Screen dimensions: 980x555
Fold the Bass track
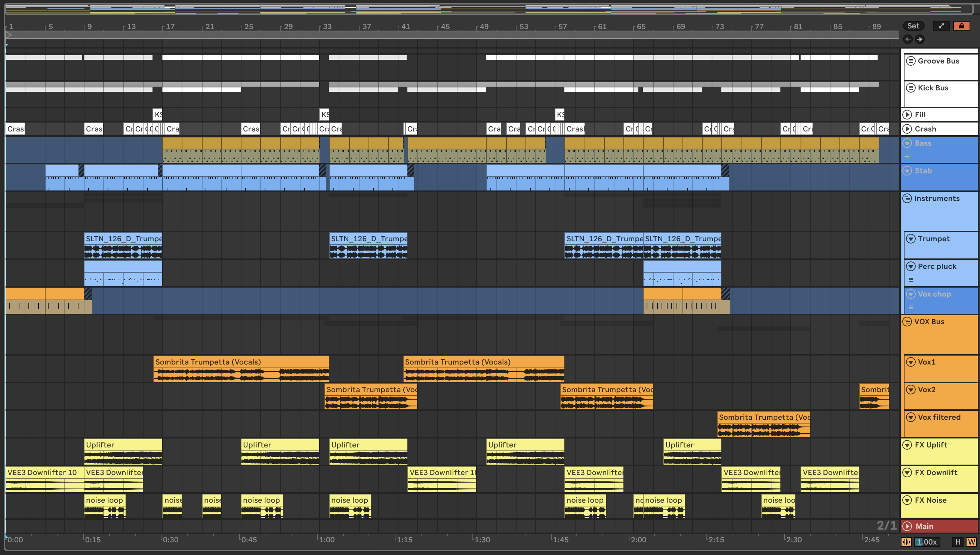(907, 143)
